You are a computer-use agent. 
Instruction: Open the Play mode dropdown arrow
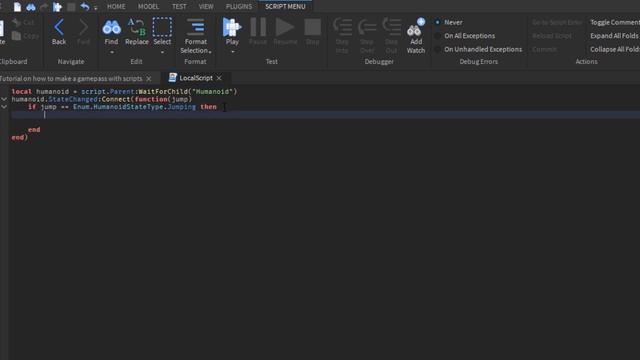coord(232,52)
